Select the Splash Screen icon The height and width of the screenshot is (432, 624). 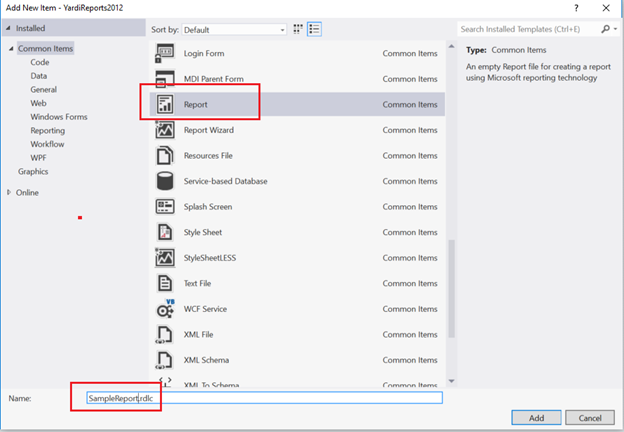click(165, 206)
